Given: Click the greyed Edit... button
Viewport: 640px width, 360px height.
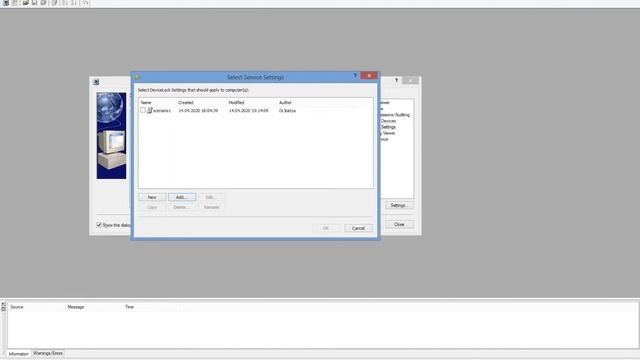Looking at the screenshot, I should pyautogui.click(x=211, y=197).
